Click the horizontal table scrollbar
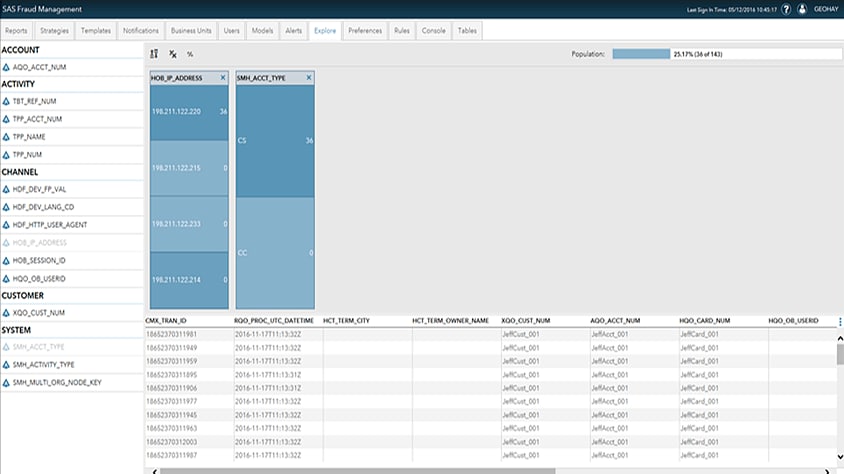Image resolution: width=844 pixels, height=474 pixels. click(x=357, y=471)
